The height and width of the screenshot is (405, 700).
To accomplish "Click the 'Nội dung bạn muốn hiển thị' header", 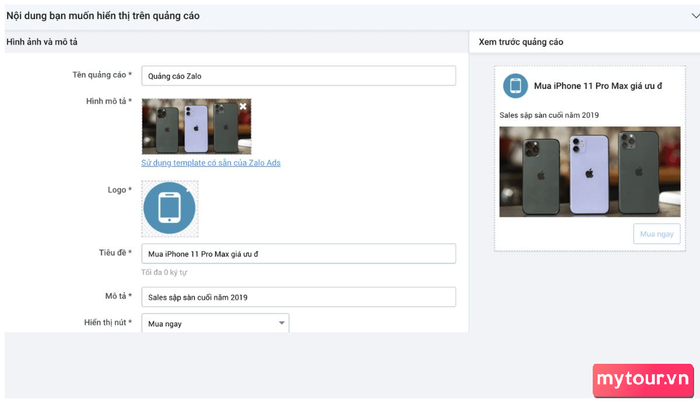I will (x=103, y=16).
